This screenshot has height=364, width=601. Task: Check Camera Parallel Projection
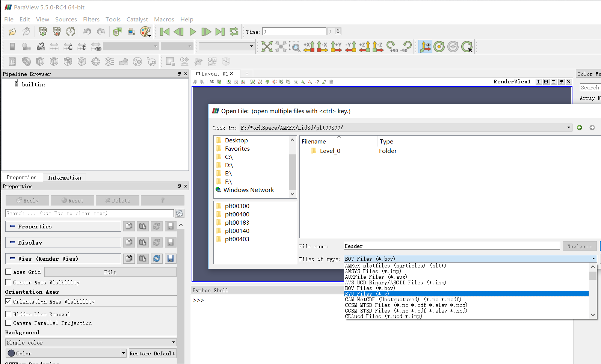pyautogui.click(x=8, y=323)
